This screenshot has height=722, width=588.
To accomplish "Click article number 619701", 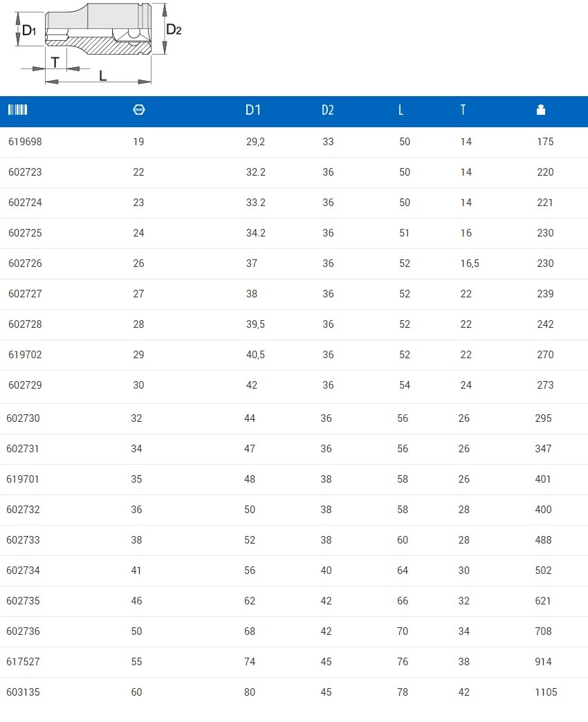I will [x=23, y=479].
